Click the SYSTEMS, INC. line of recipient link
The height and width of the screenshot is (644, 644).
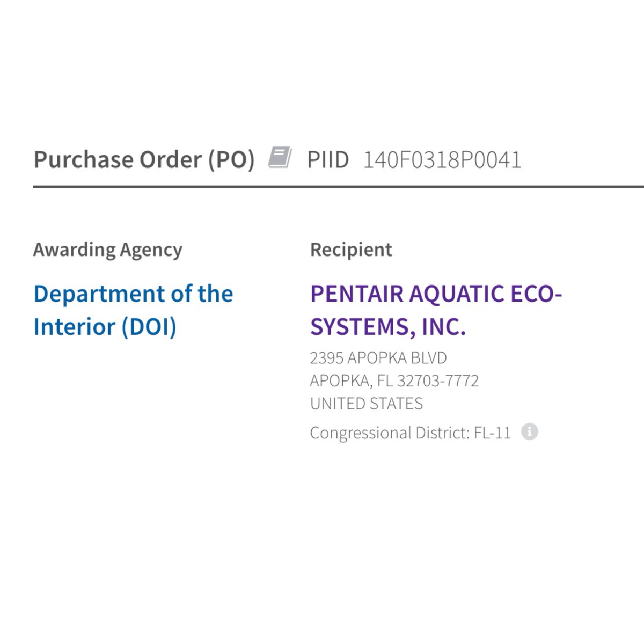click(388, 327)
